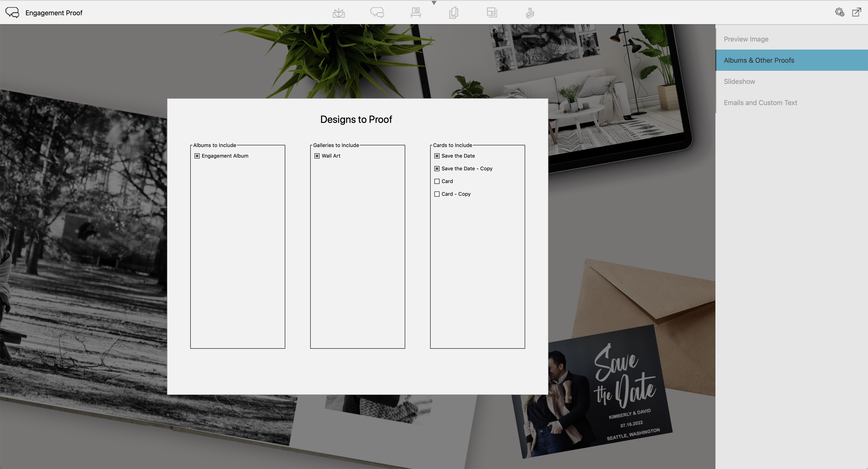Click Engagement Proof label top left
868x469 pixels.
[x=54, y=12]
